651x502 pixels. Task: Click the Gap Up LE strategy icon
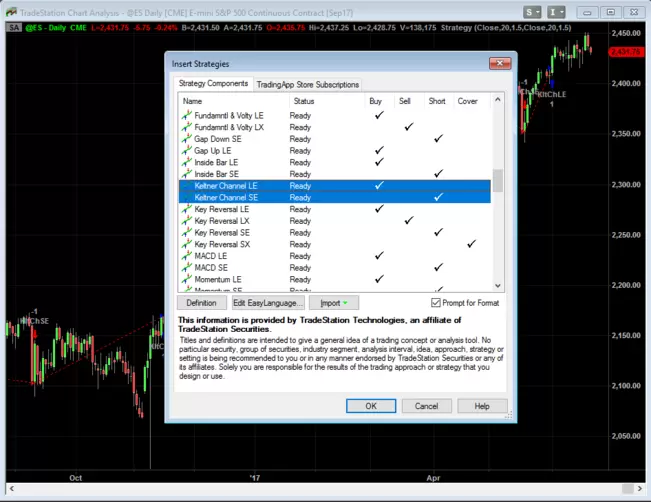coord(186,150)
